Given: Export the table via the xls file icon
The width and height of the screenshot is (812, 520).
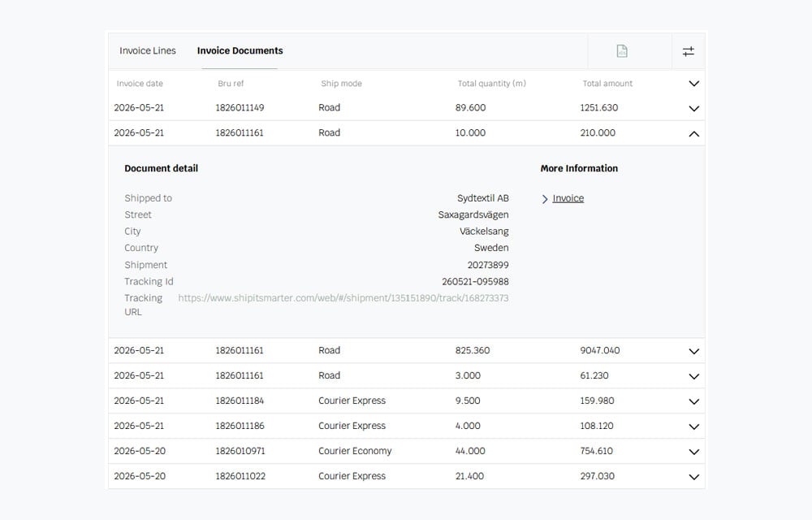Looking at the screenshot, I should 622,50.
